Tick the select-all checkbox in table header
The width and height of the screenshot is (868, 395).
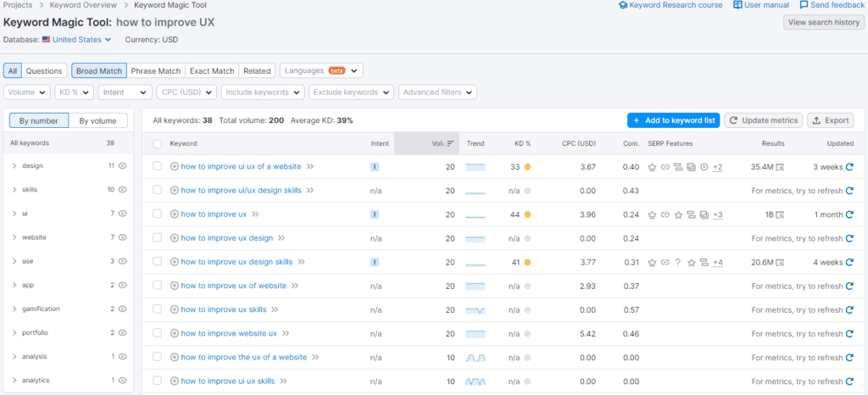click(x=157, y=144)
